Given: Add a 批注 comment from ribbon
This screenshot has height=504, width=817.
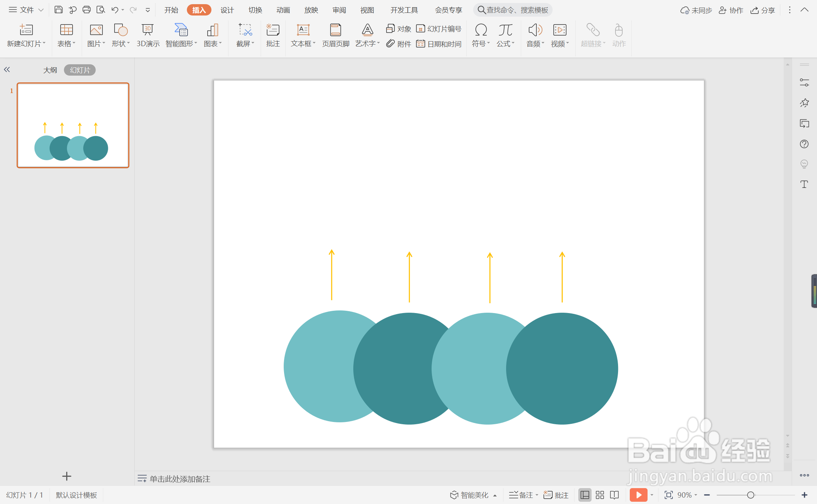Looking at the screenshot, I should coord(273,36).
